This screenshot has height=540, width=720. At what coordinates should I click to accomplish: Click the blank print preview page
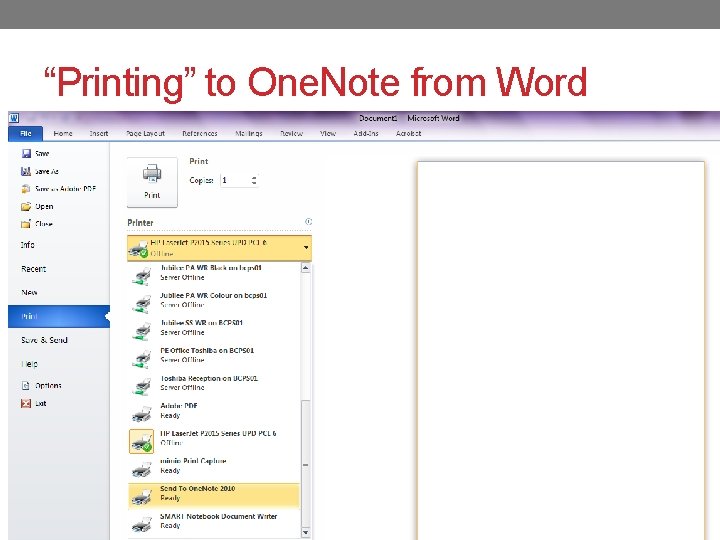(x=561, y=350)
